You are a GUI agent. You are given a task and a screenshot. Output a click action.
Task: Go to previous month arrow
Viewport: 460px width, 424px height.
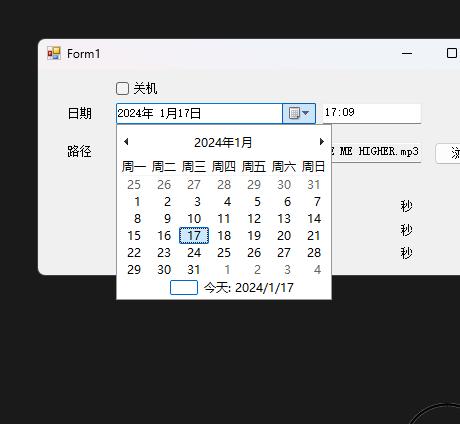[126, 142]
